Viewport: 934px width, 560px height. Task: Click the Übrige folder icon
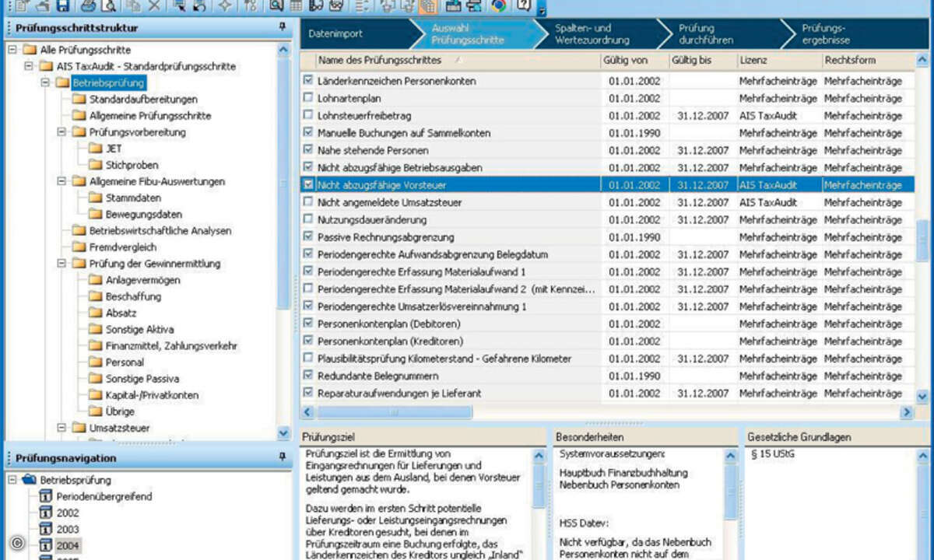[x=96, y=411]
